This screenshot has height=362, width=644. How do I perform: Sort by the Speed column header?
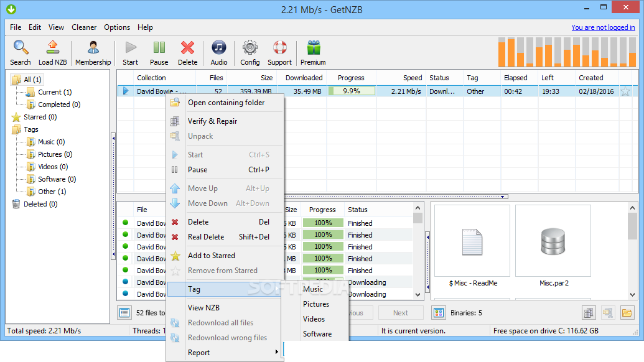click(x=401, y=78)
